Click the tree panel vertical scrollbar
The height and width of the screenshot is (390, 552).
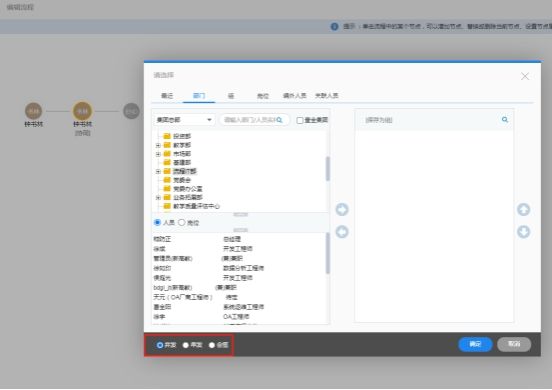pos(328,169)
